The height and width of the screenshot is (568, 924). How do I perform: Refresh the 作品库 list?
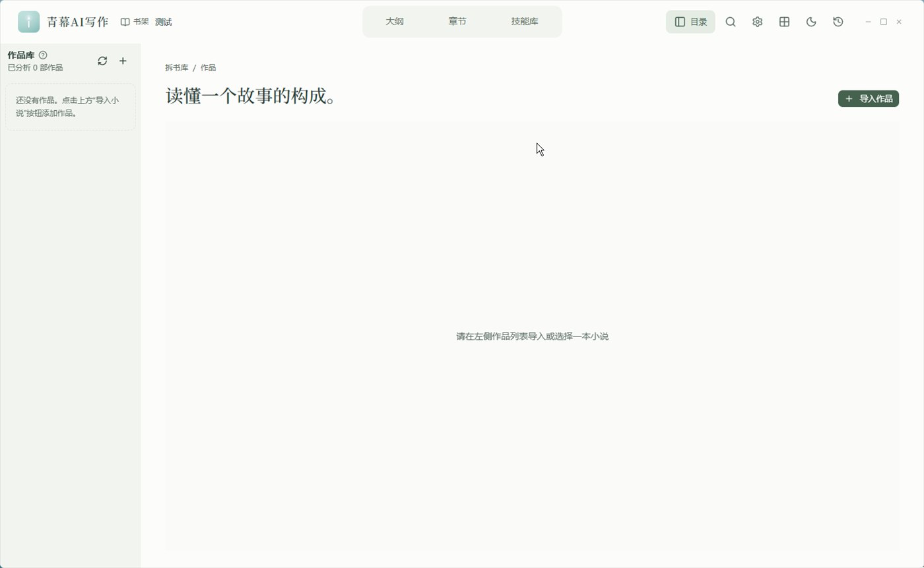(102, 61)
